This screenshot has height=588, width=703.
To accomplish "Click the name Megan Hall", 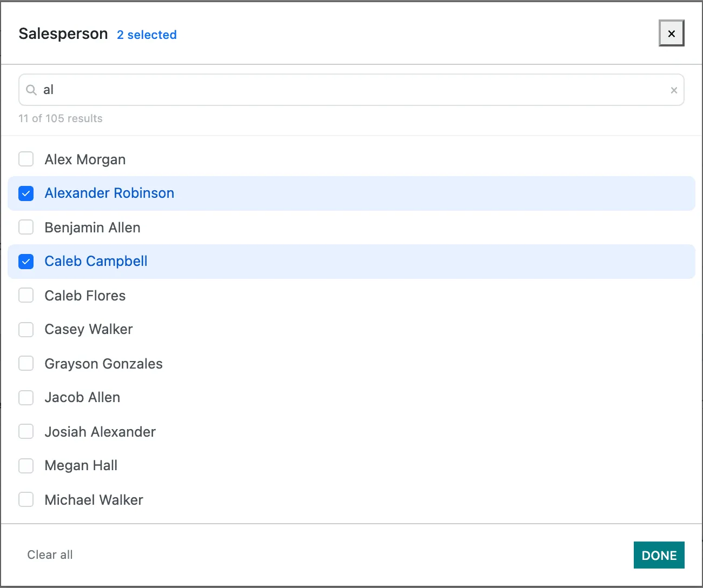I will pos(81,465).
